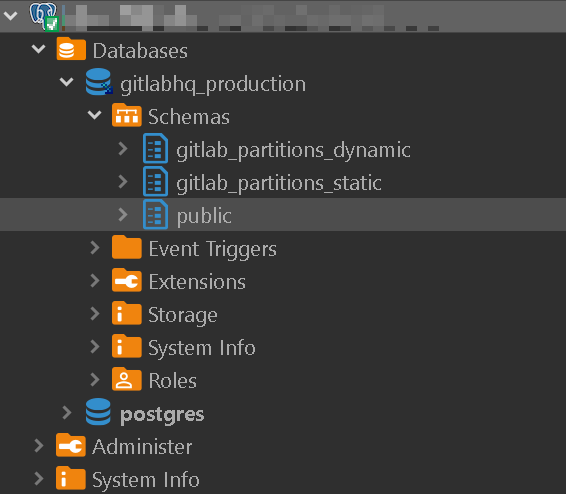Screen dimensions: 566x494
Task: Collapse the gitlabhq_production database node
Action: pyautogui.click(x=66, y=82)
